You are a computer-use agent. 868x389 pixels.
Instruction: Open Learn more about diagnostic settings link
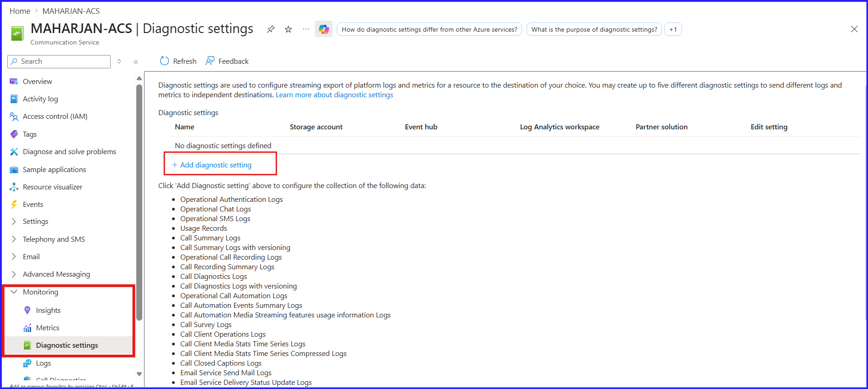[x=334, y=94]
